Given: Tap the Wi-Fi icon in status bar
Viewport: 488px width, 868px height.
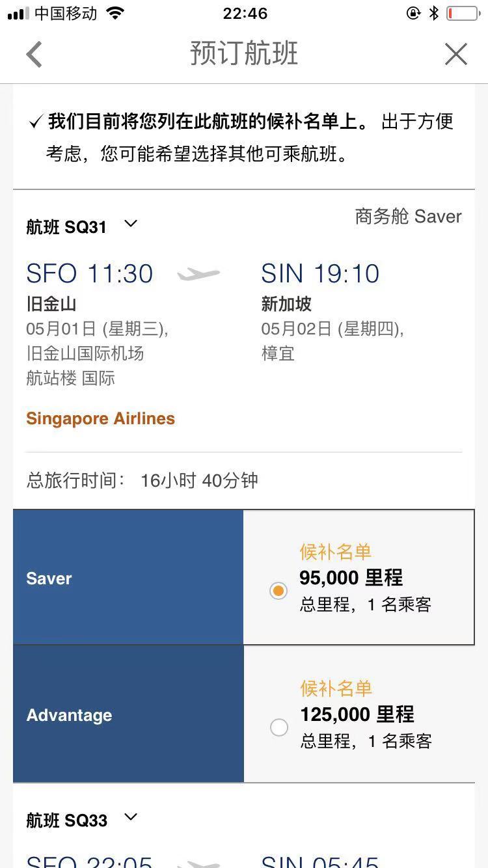Looking at the screenshot, I should 115,13.
